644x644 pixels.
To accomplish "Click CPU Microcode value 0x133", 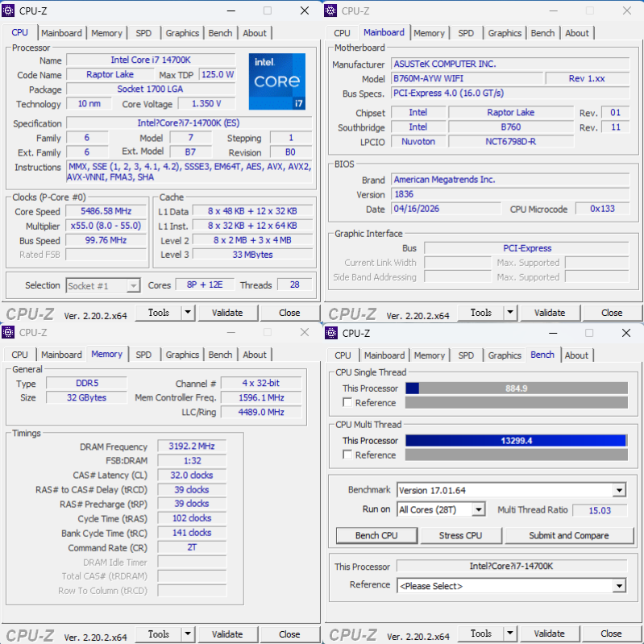I will tap(602, 209).
